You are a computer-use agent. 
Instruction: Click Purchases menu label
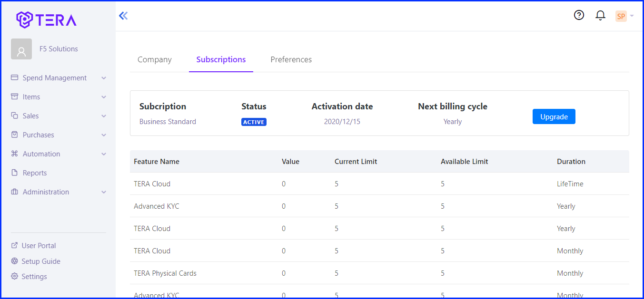coord(39,135)
